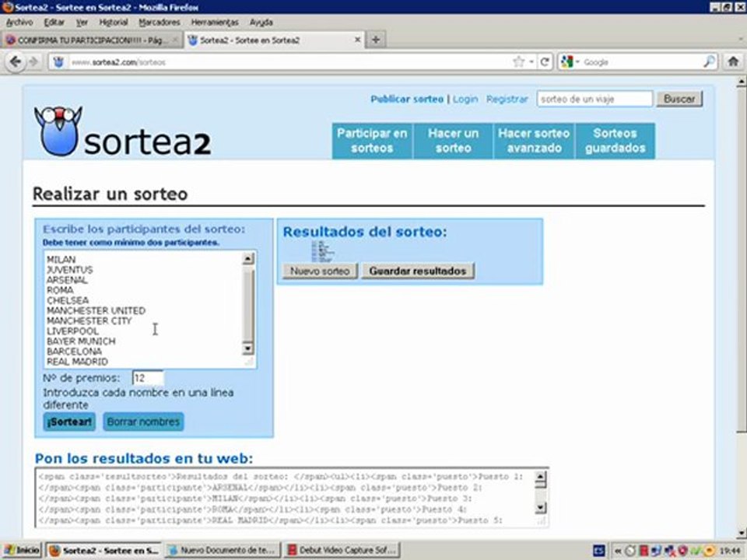Open the Herramientas menu
Viewport: 747px width, 560px height.
pyautogui.click(x=215, y=23)
